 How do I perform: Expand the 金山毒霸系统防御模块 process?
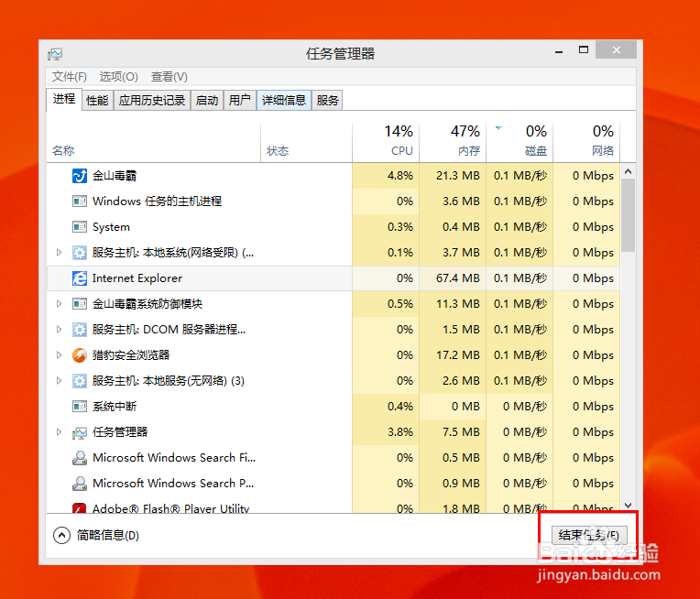point(59,304)
